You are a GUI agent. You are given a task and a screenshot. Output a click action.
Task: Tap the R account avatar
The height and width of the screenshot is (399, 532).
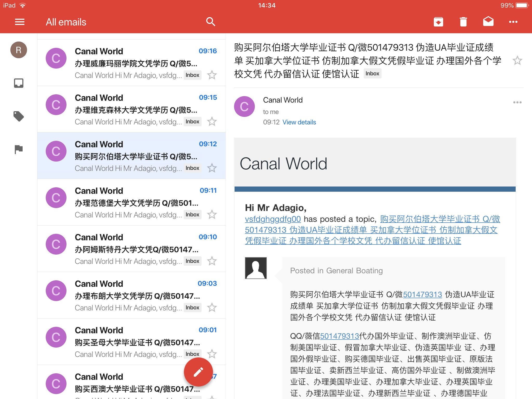[x=19, y=50]
